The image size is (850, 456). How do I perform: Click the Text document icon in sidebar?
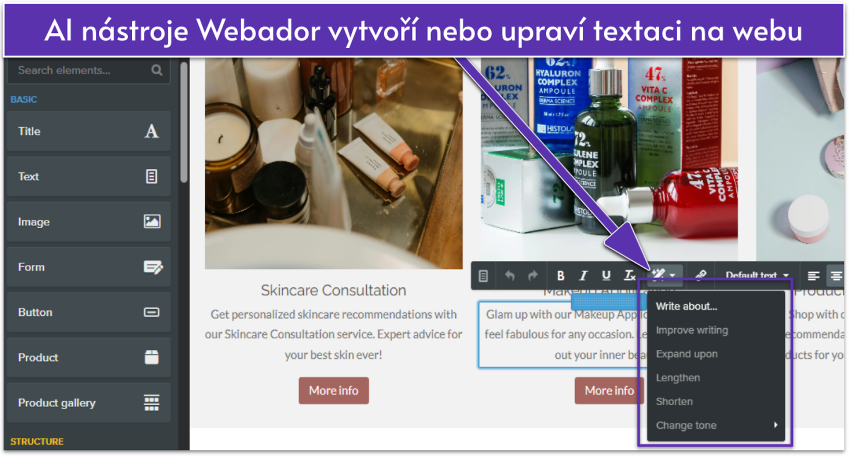(152, 176)
